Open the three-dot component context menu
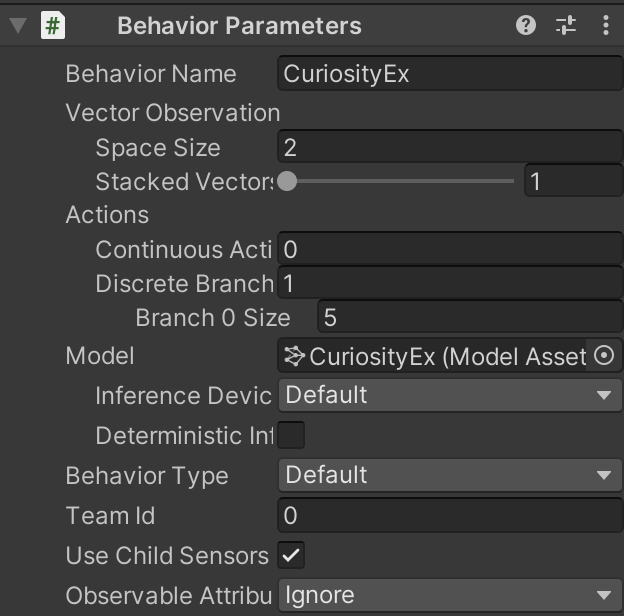The image size is (624, 616). point(606,26)
